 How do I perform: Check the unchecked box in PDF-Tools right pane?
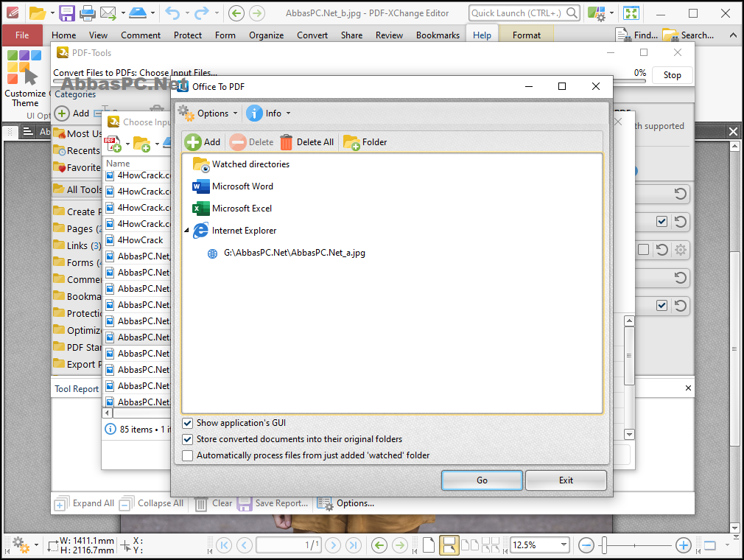click(x=643, y=250)
